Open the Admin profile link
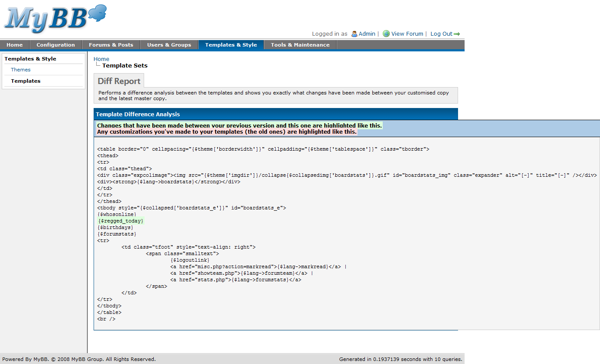 [x=367, y=34]
